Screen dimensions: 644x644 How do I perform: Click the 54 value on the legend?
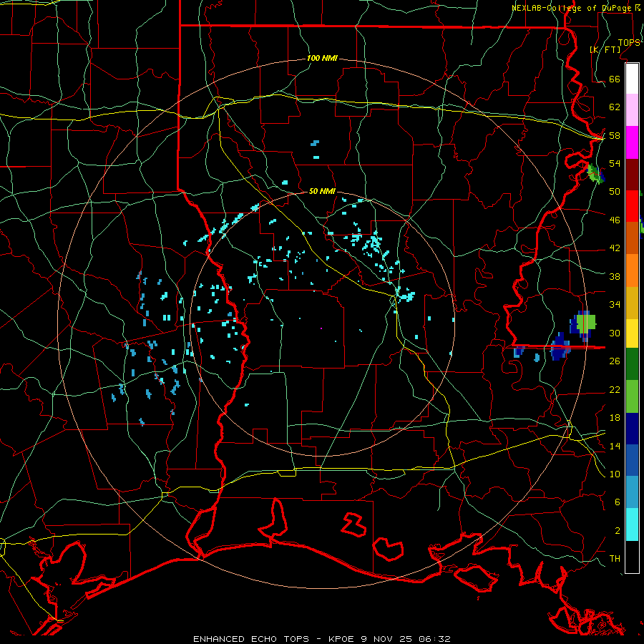pyautogui.click(x=615, y=163)
